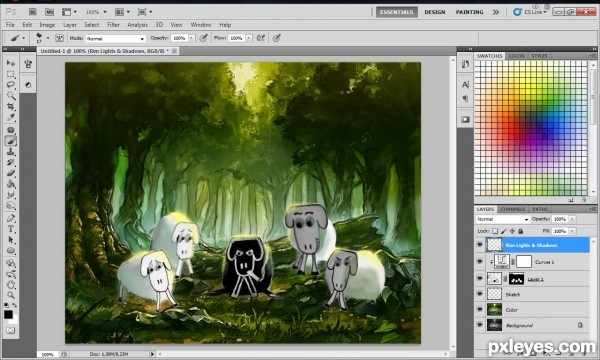Hide Layer 1 using its eye icon
Viewport: 600px width, 360px height.
tap(480, 279)
